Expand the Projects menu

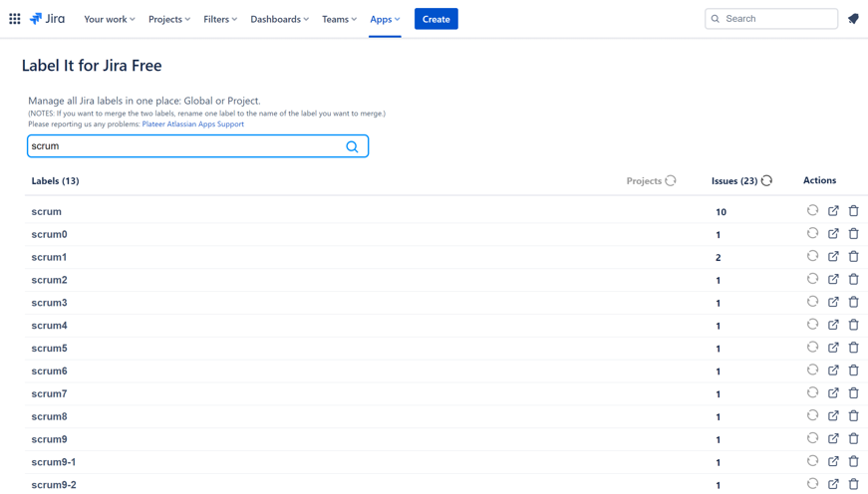(x=168, y=19)
